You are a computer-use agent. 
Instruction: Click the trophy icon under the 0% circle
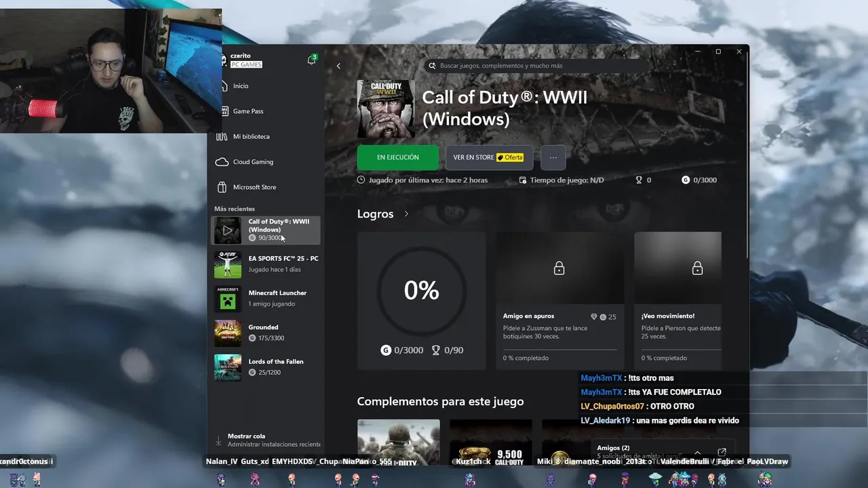[x=436, y=350]
